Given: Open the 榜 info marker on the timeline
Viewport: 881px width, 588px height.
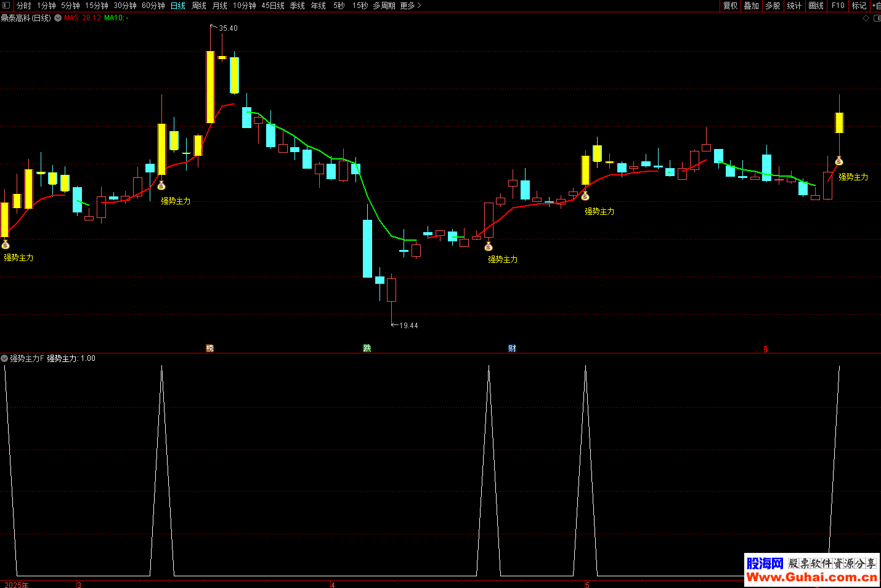Looking at the screenshot, I should tap(209, 348).
